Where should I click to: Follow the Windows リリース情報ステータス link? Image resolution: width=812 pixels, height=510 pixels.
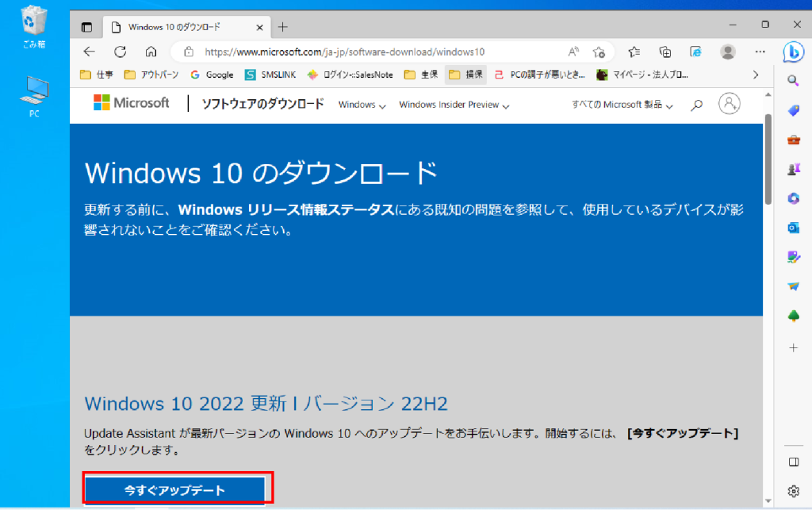click(286, 209)
